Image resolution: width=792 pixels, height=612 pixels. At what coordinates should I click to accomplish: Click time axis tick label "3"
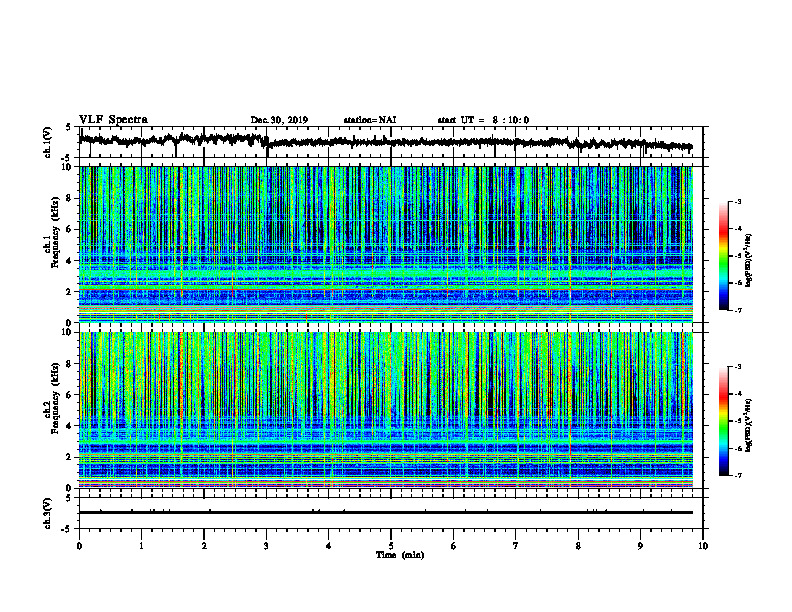coord(266,546)
